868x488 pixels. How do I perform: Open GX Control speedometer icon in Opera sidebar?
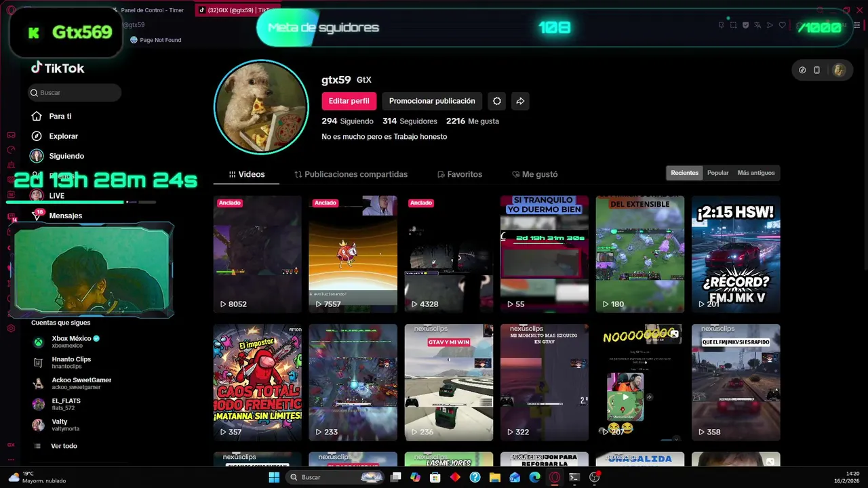click(x=11, y=150)
